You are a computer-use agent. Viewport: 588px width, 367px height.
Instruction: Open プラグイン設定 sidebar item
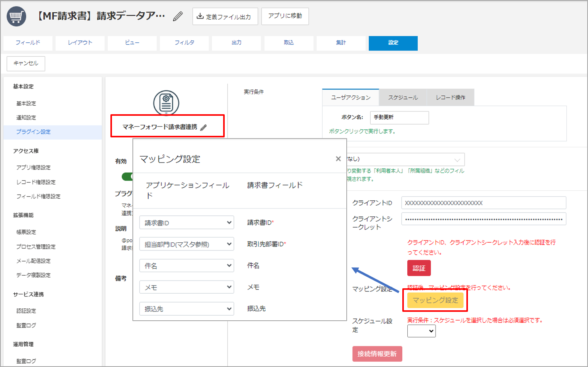[x=34, y=132]
